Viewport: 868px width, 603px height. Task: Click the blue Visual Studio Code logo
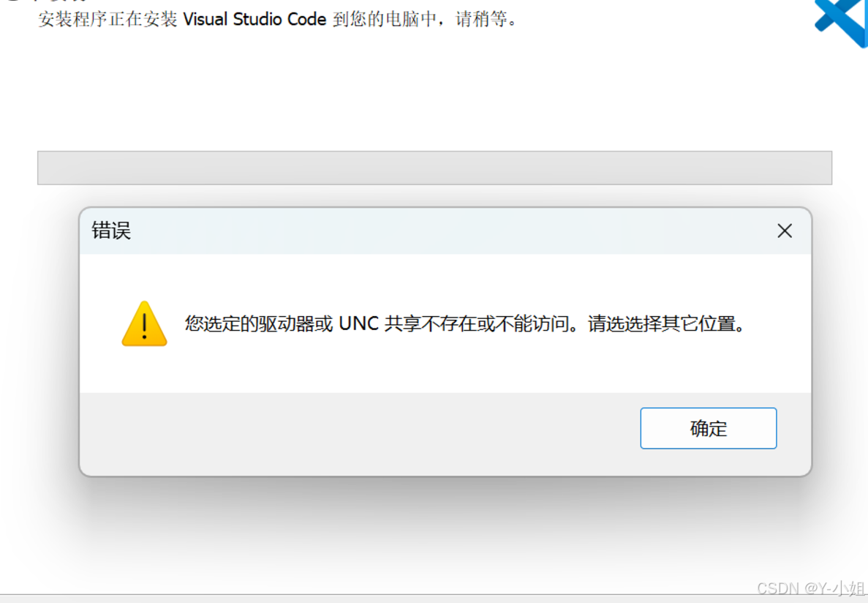coord(841,22)
